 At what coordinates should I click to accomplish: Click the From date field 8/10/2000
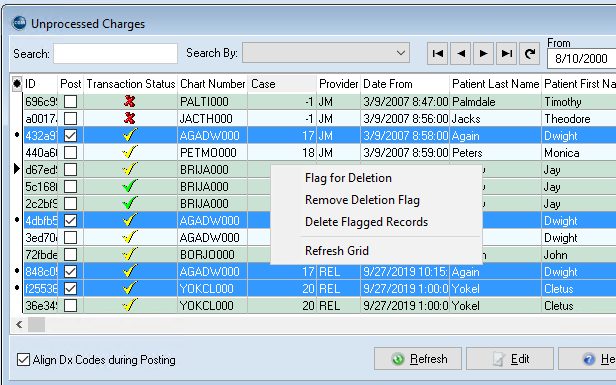[581, 59]
